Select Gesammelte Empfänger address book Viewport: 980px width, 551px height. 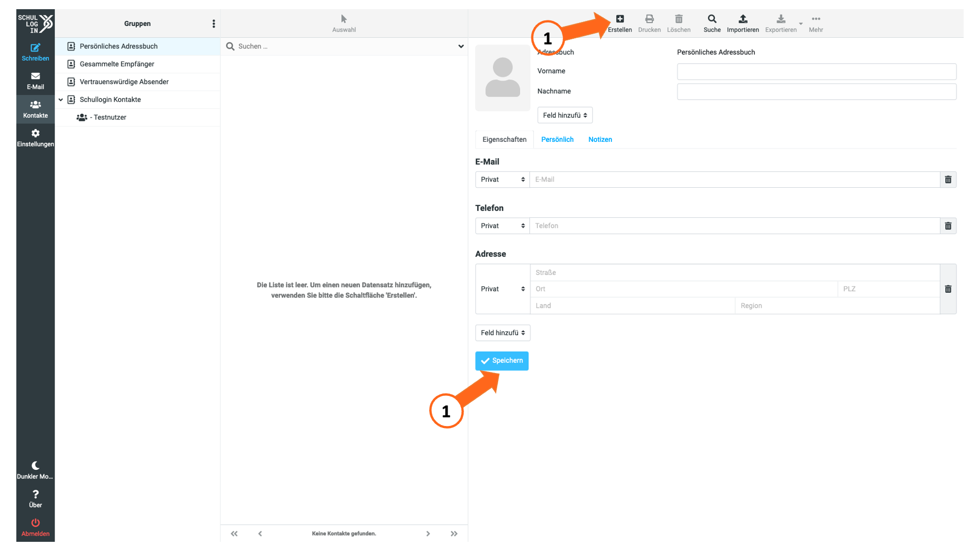137,64
